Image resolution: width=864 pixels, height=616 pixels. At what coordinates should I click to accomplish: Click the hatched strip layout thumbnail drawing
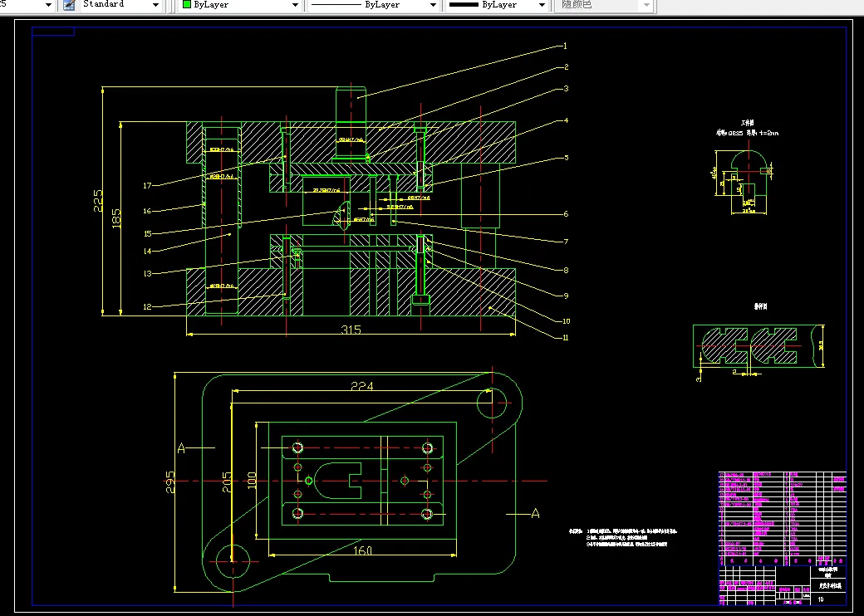pyautogui.click(x=758, y=346)
